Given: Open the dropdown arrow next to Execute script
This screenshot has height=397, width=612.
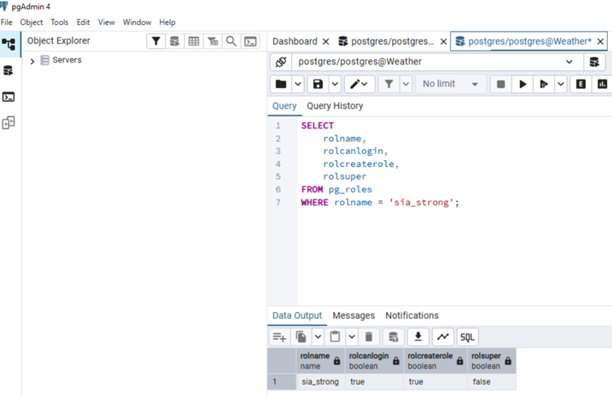Looking at the screenshot, I should 561,84.
